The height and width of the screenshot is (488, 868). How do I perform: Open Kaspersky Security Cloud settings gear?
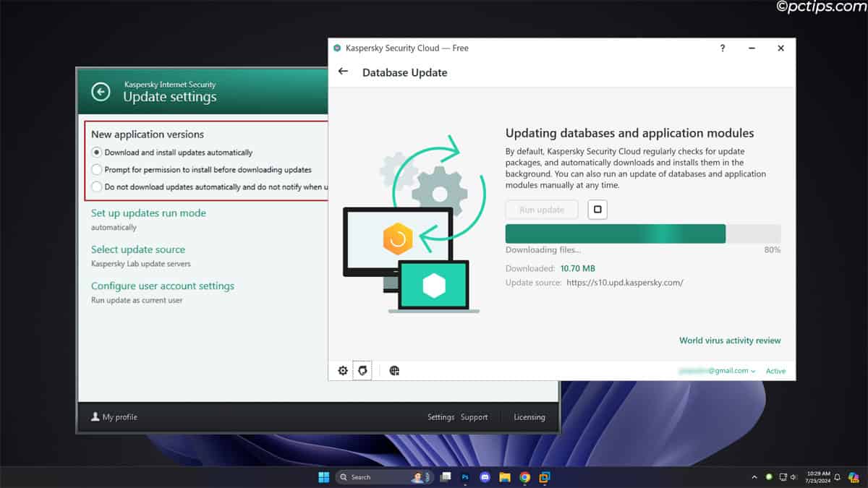(x=343, y=371)
